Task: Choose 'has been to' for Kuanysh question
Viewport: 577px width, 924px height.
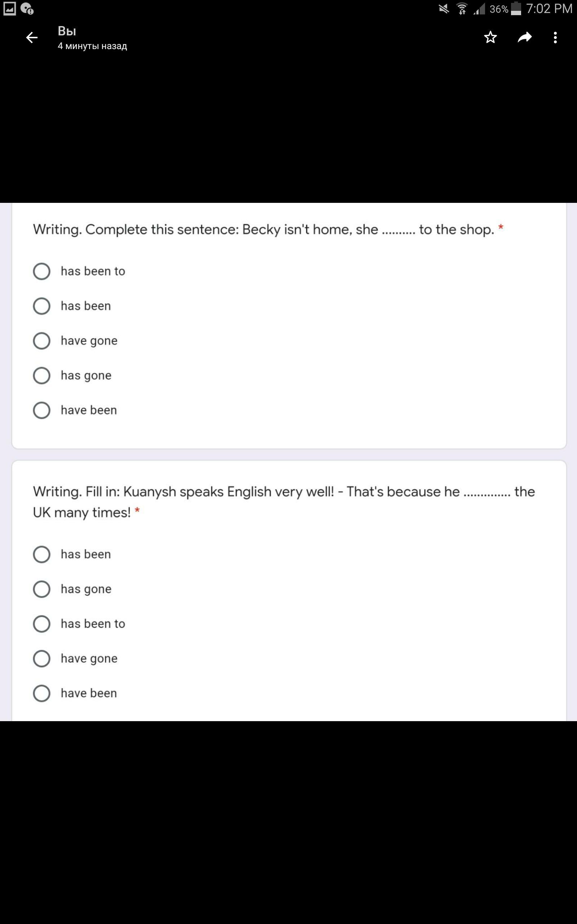Action: click(x=41, y=623)
